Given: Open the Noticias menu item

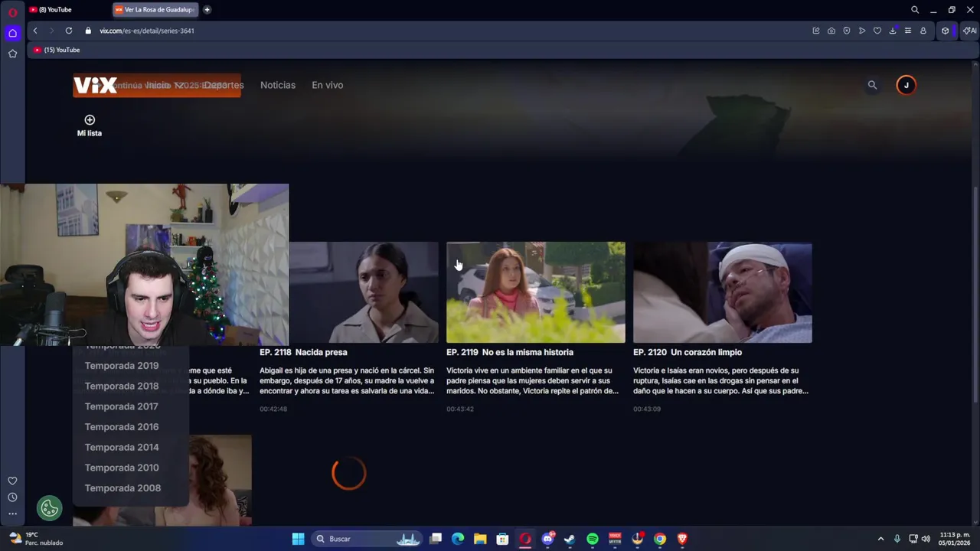Looking at the screenshot, I should 278,85.
